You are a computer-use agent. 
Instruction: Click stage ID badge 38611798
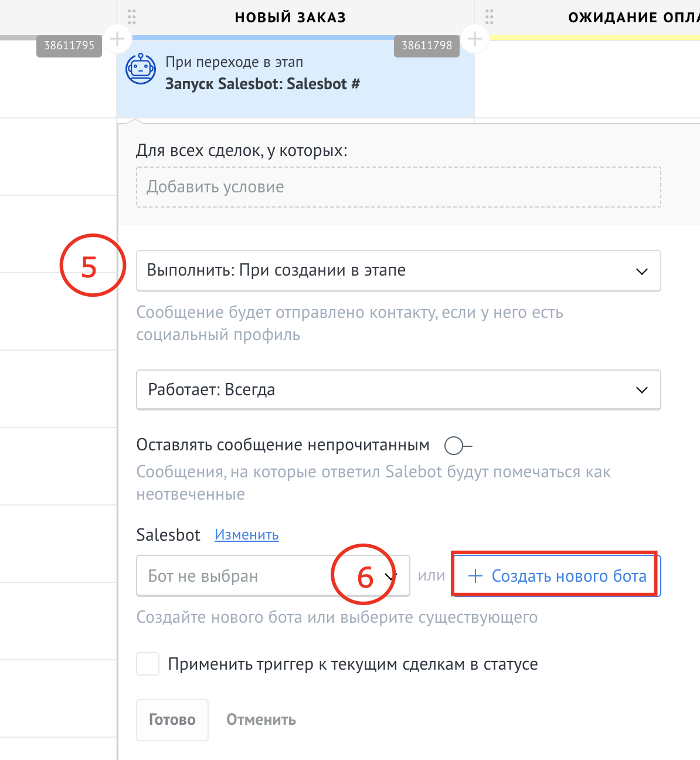click(x=427, y=46)
